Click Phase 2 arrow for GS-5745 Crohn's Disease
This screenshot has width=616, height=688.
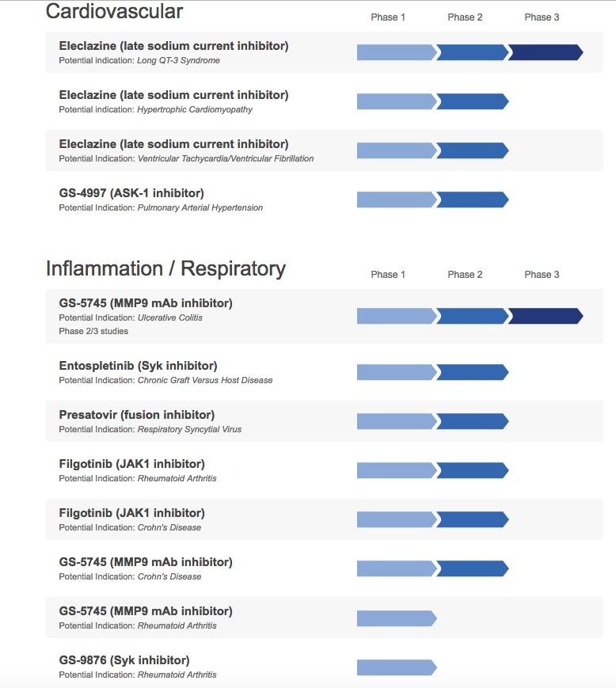click(x=472, y=568)
